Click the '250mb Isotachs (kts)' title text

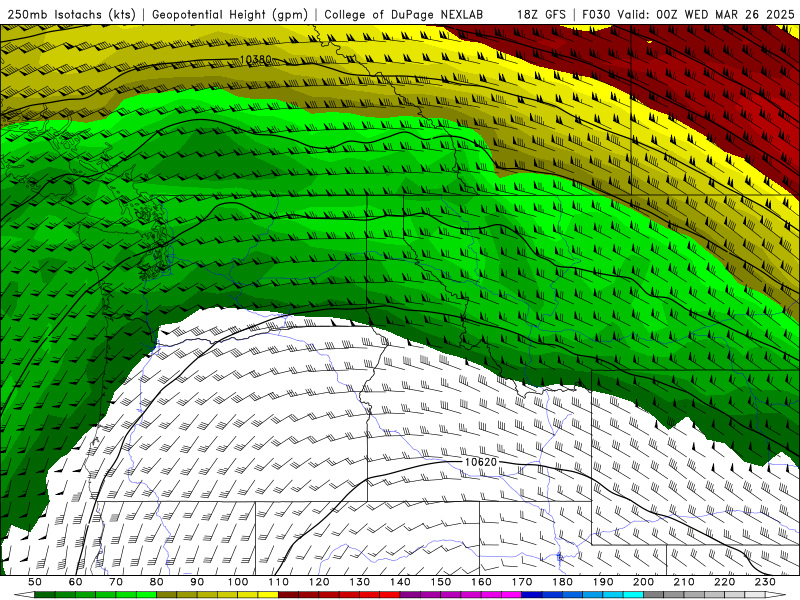72,14
